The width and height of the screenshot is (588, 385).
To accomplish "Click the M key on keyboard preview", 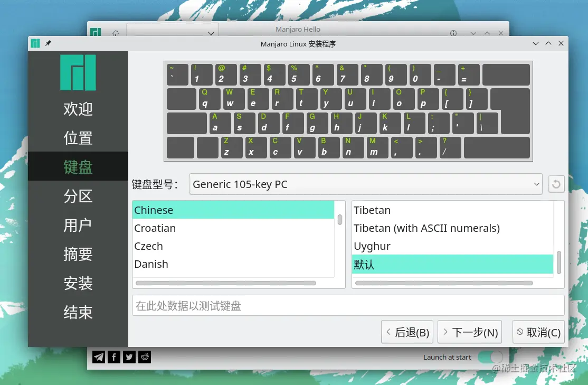I will pos(377,147).
